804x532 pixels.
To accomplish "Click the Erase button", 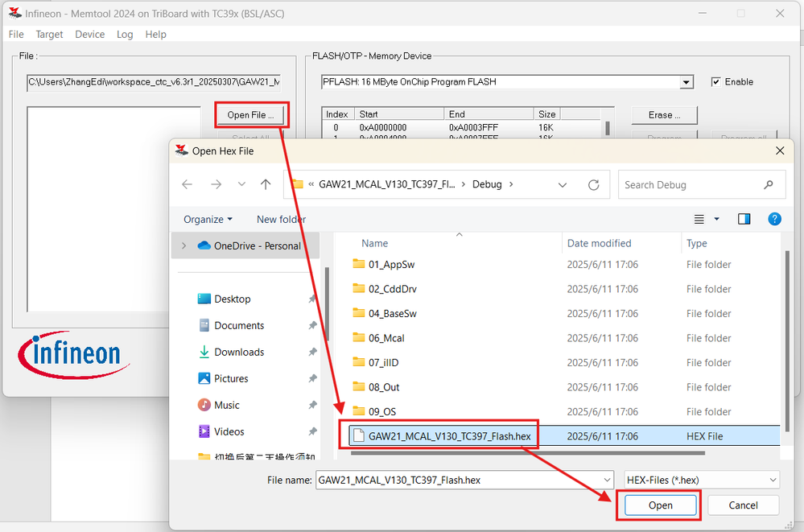I will coord(663,115).
